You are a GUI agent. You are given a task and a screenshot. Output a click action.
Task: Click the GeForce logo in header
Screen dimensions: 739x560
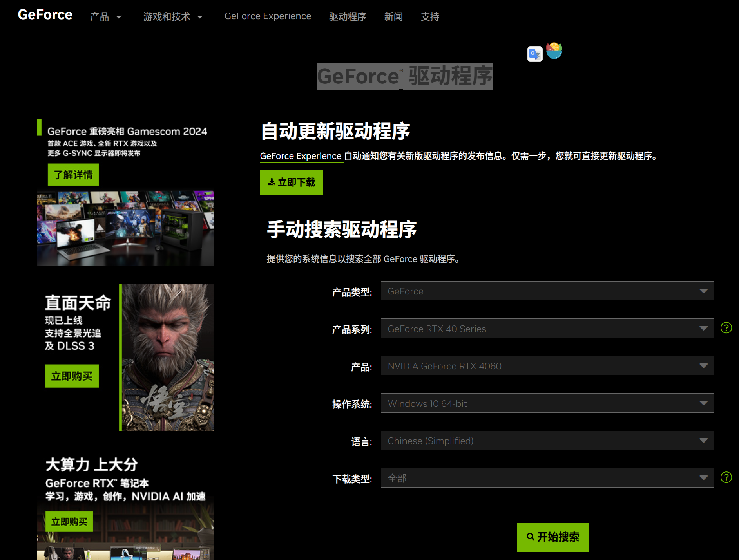point(45,15)
